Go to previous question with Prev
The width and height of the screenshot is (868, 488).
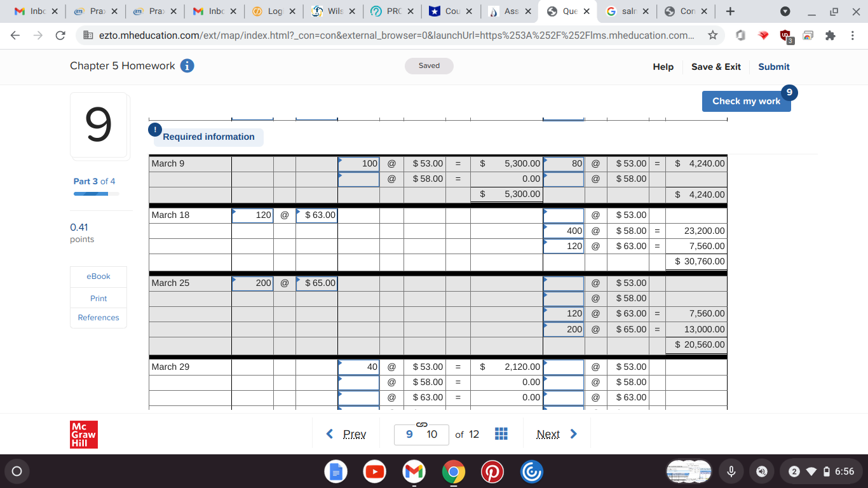[347, 434]
